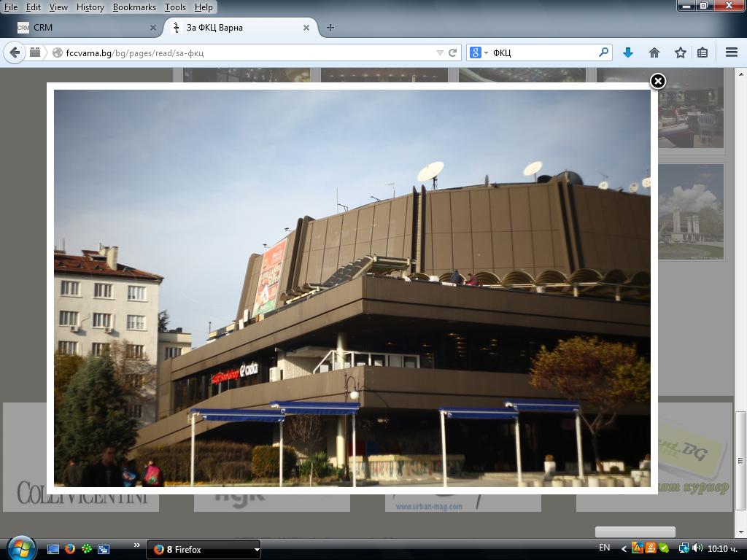
Task: Click the search box containing ФКЦ
Action: coord(543,52)
